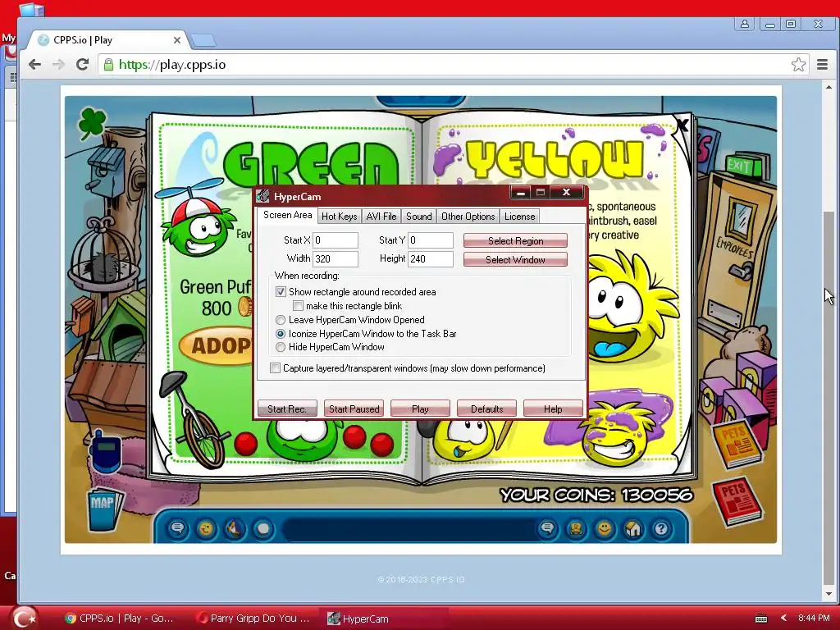840x630 pixels.
Task: Show hidden tray icons arrow
Action: [x=783, y=619]
